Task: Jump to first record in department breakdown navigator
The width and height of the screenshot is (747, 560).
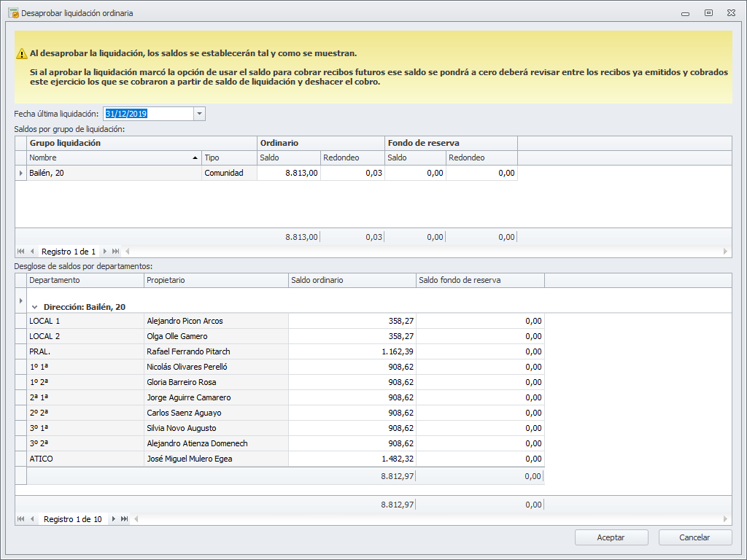Action: pyautogui.click(x=20, y=519)
